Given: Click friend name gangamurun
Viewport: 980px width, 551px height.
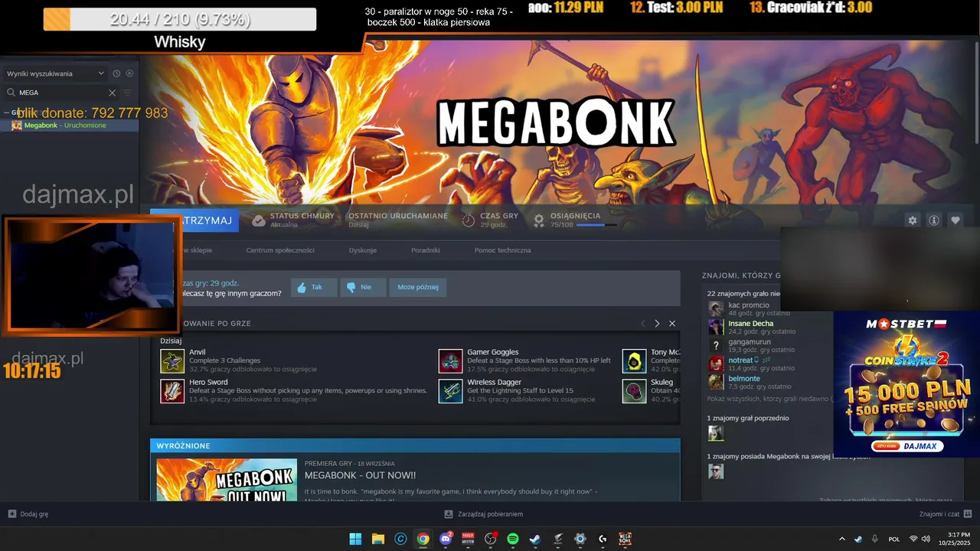Looking at the screenshot, I should (x=750, y=342).
